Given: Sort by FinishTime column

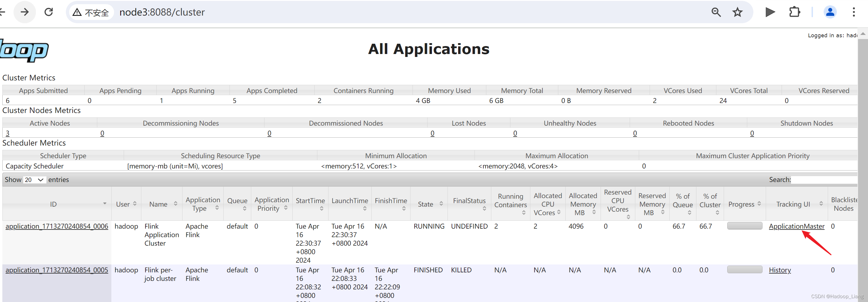Looking at the screenshot, I should (x=391, y=204).
